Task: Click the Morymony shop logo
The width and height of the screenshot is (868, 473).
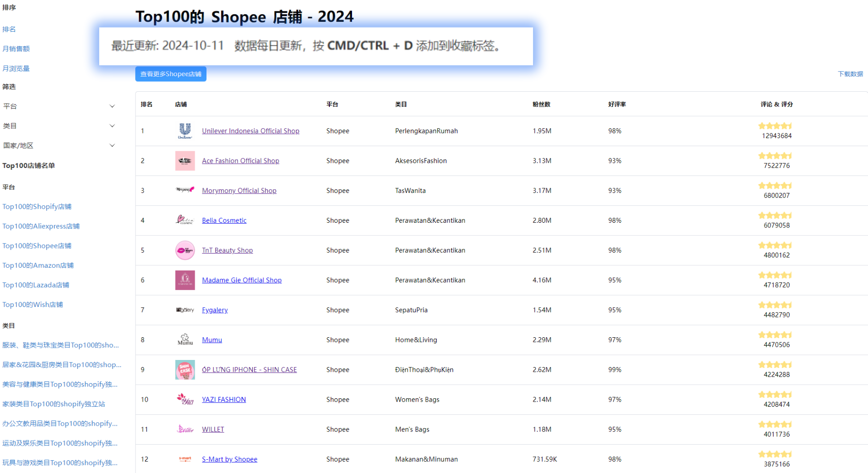Action: (x=185, y=190)
